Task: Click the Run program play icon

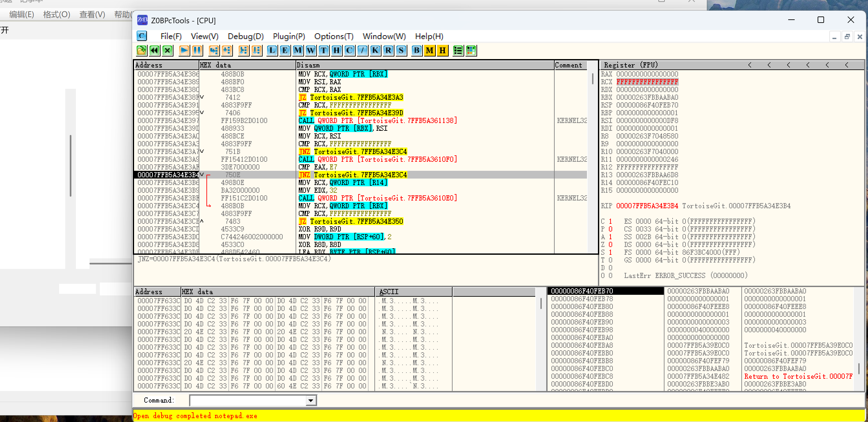Action: pyautogui.click(x=184, y=50)
